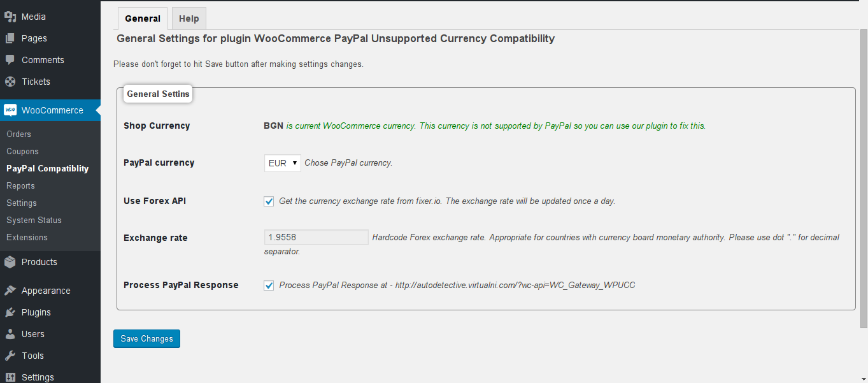Screen dimensions: 868x383
Task: Open the Orders submenu link
Action: 18,134
